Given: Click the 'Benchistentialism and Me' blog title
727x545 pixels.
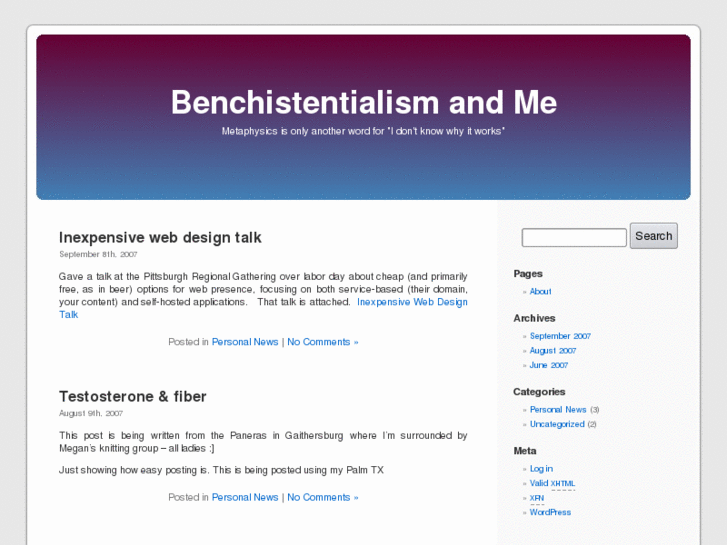Looking at the screenshot, I should 364,102.
